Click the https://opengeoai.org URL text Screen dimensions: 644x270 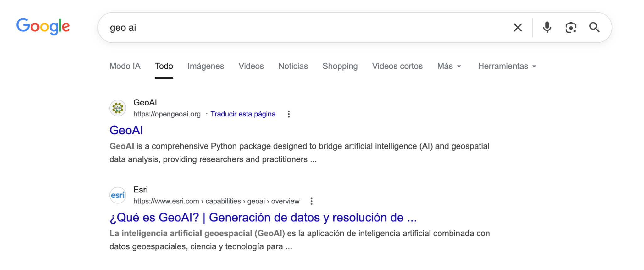click(x=167, y=114)
